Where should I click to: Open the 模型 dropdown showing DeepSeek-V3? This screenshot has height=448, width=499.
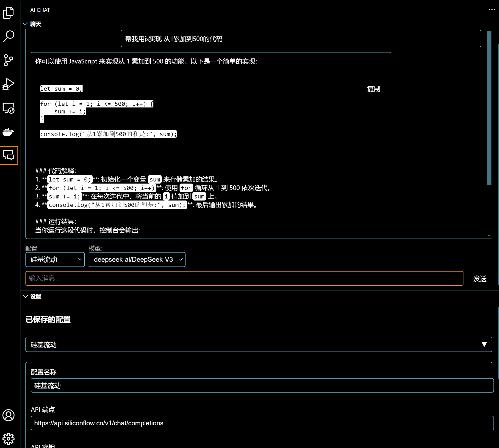[137, 259]
